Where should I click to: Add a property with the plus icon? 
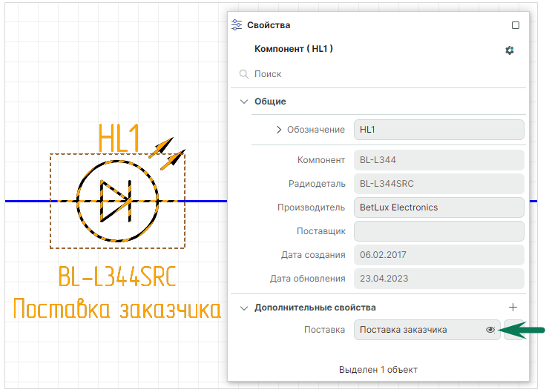[x=513, y=307]
